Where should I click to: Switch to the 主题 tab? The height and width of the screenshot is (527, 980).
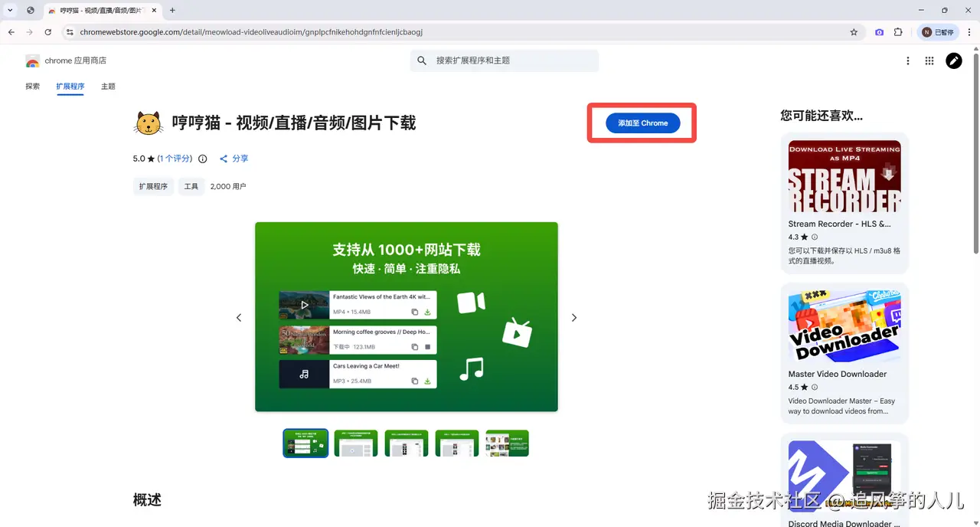point(108,87)
